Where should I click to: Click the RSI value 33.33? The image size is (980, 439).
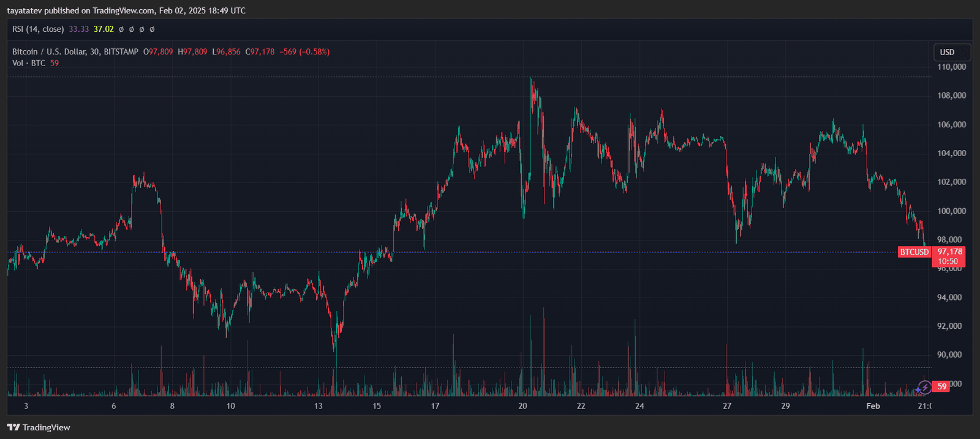pos(79,29)
